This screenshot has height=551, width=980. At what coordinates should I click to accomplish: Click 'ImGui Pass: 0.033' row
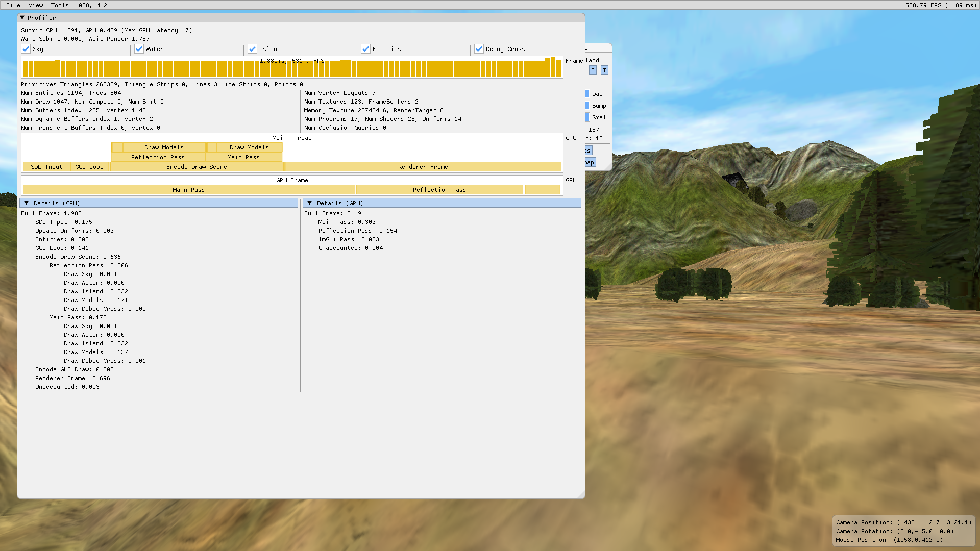tap(349, 239)
